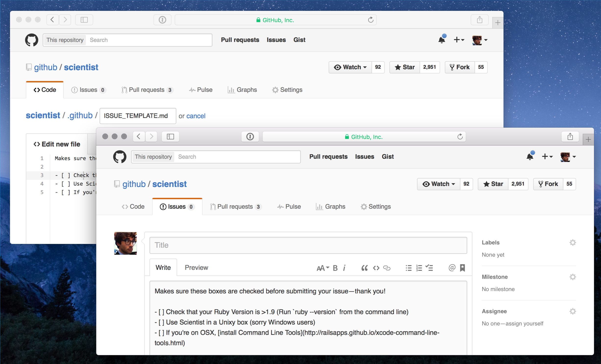Switch to the Preview tab
The height and width of the screenshot is (364, 601).
pos(196,267)
